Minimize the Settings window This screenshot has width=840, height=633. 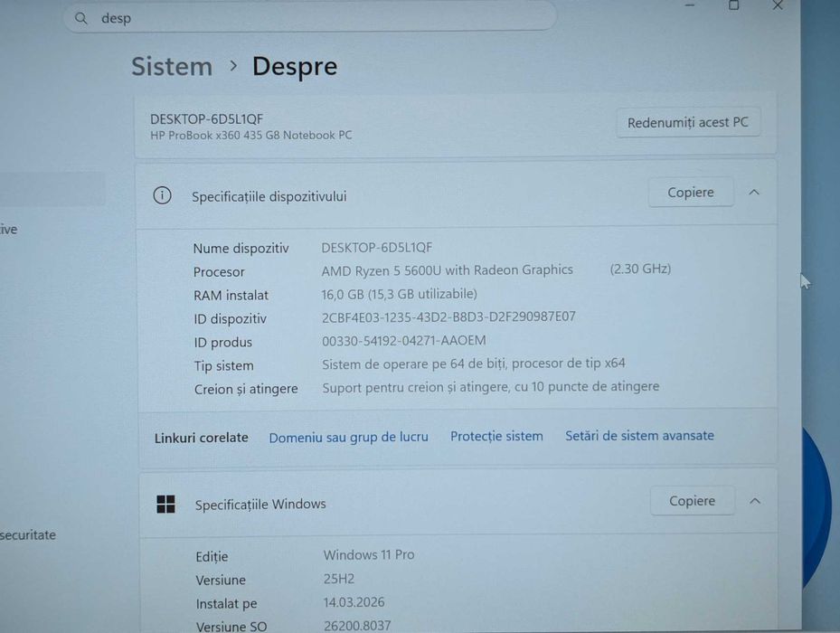click(690, 5)
